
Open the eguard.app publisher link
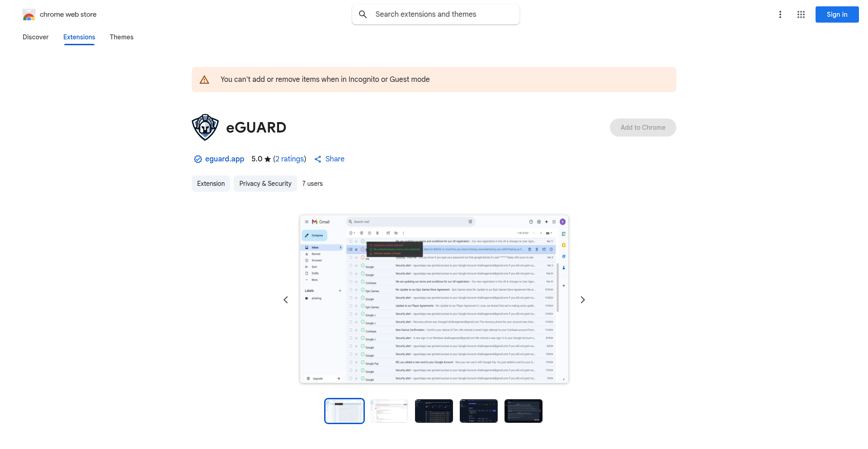tap(225, 159)
